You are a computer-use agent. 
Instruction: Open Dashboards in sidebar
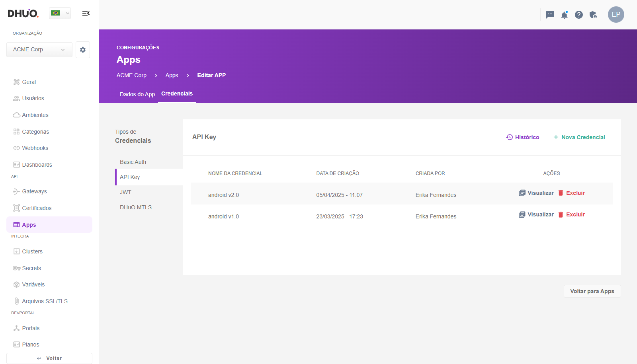49,165
